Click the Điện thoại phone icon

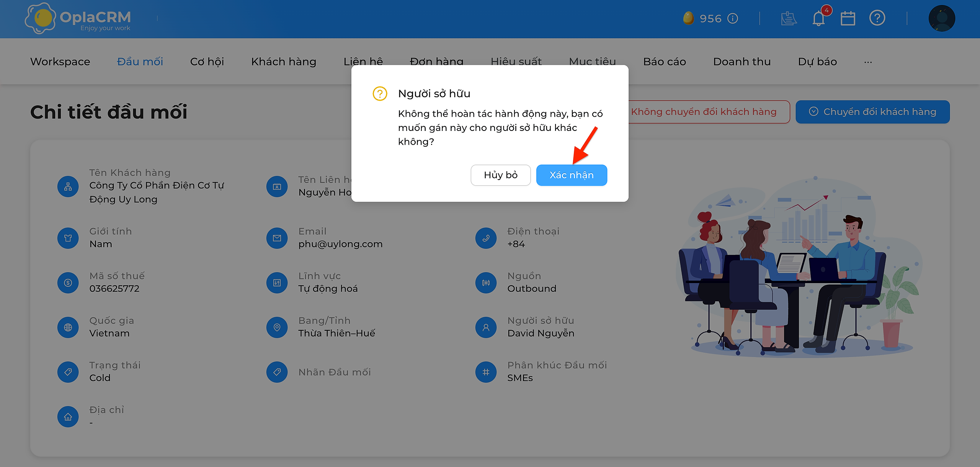pos(486,238)
